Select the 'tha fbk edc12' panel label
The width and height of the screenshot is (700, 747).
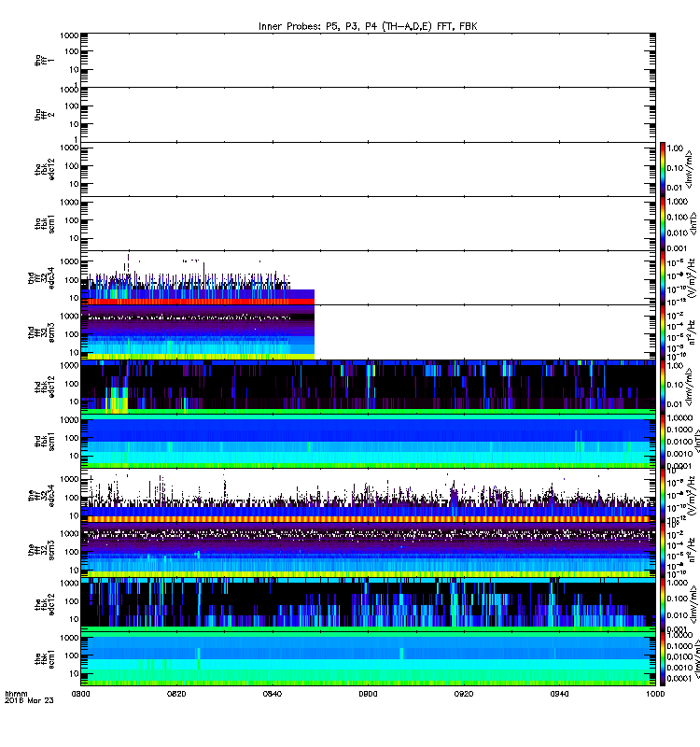coord(44,170)
